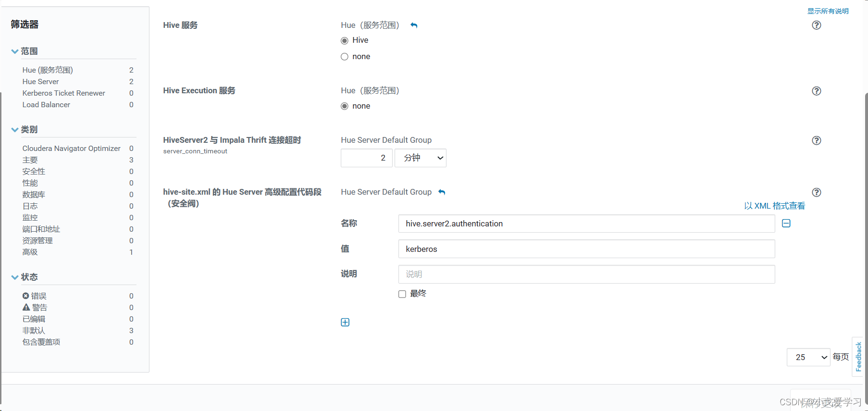This screenshot has width=868, height=411.
Task: Filter by Hue Server scope
Action: click(x=40, y=82)
